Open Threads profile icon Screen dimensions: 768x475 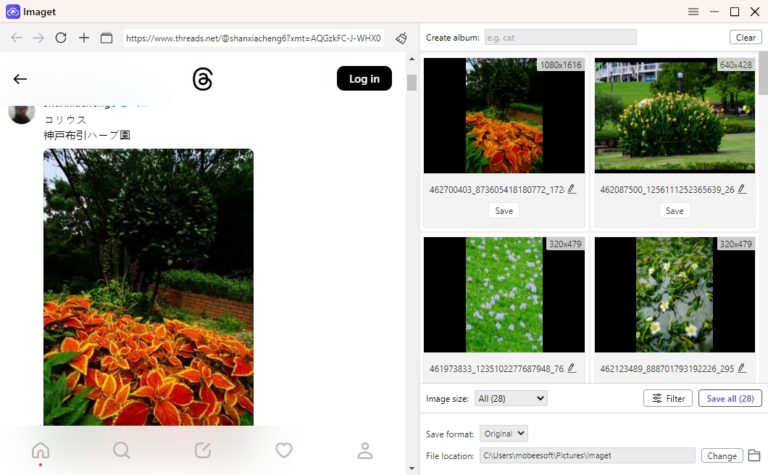point(365,451)
